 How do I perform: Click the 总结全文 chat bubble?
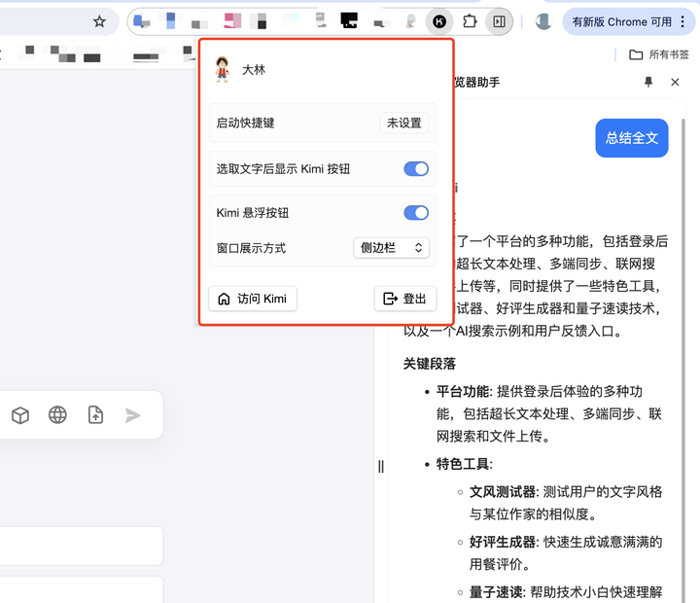pyautogui.click(x=632, y=138)
